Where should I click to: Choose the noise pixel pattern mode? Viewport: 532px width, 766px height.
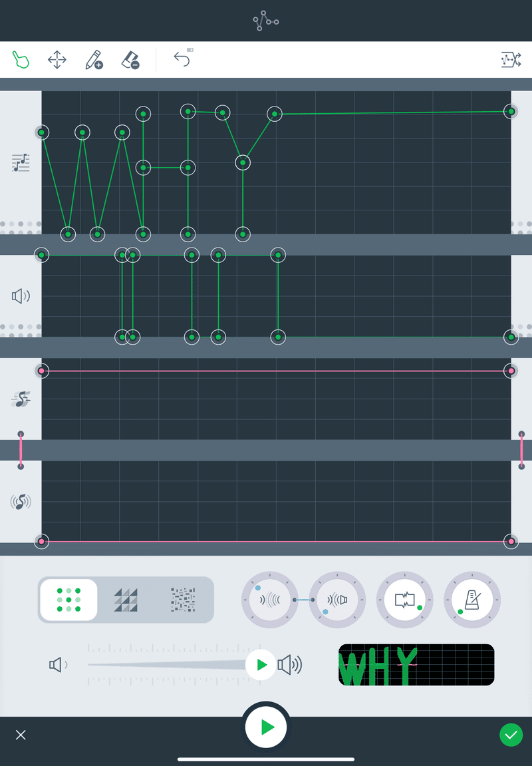click(x=183, y=600)
